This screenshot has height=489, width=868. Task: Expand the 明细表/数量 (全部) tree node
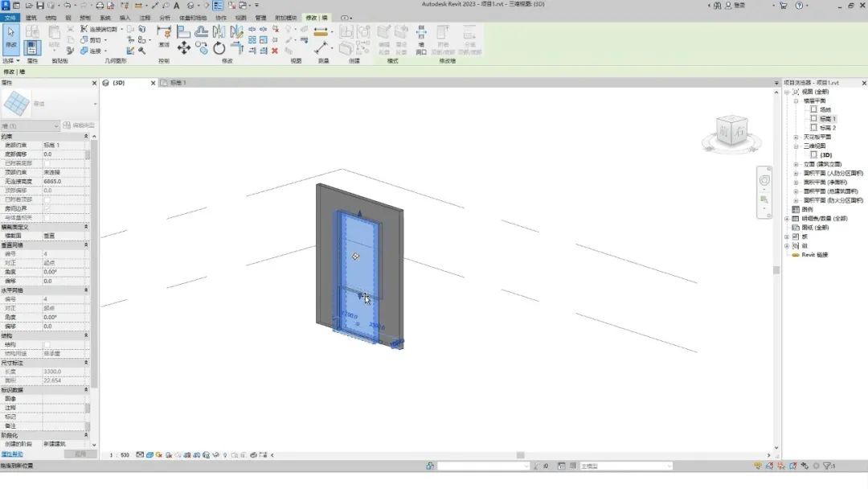coord(787,219)
